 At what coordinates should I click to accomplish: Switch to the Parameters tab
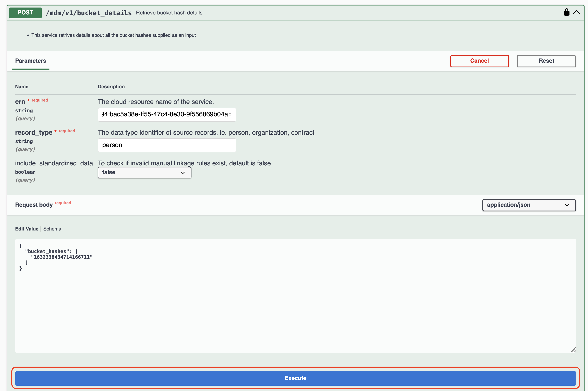31,61
